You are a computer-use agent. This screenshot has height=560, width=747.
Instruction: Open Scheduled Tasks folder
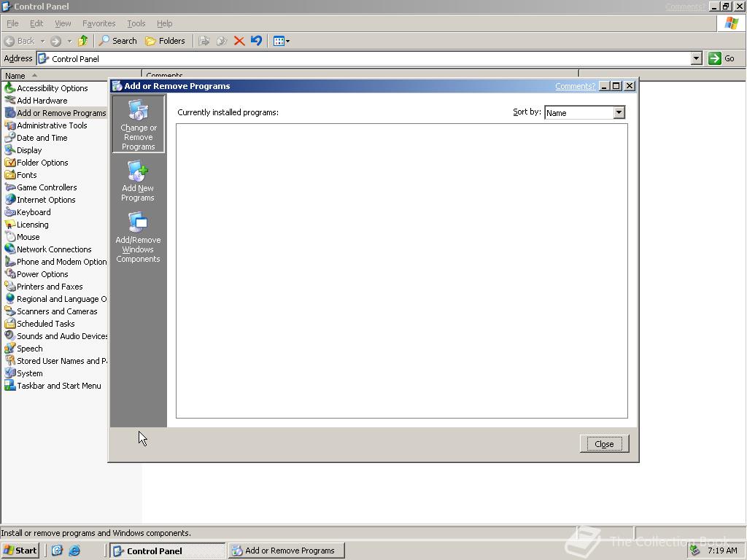[x=40, y=323]
